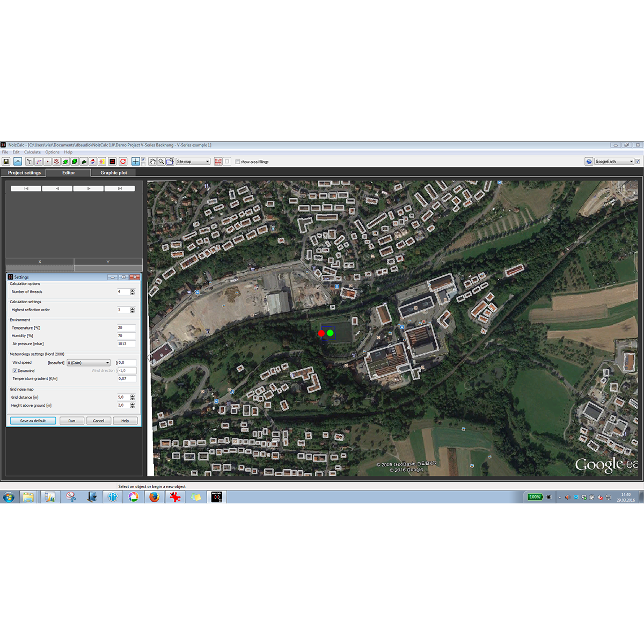Image resolution: width=644 pixels, height=644 pixels.
Task: Open the GoogleEarth map source dropdown
Action: (x=614, y=162)
